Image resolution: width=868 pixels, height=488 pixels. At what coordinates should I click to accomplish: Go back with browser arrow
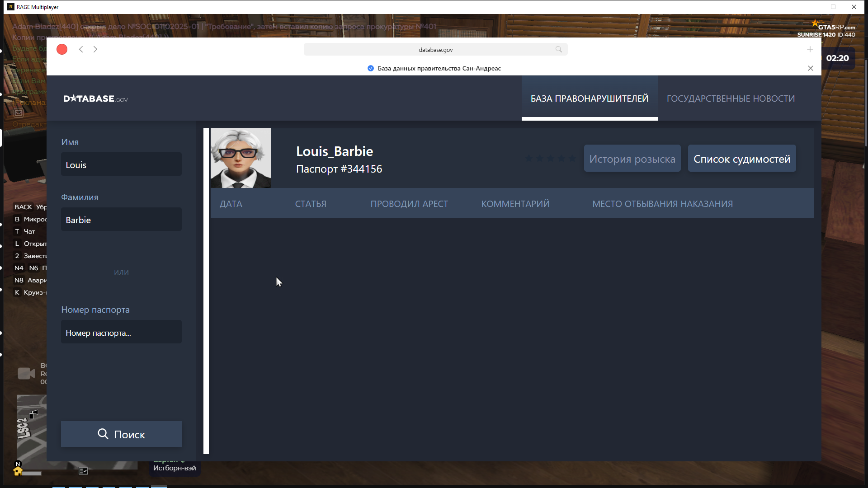pyautogui.click(x=81, y=49)
